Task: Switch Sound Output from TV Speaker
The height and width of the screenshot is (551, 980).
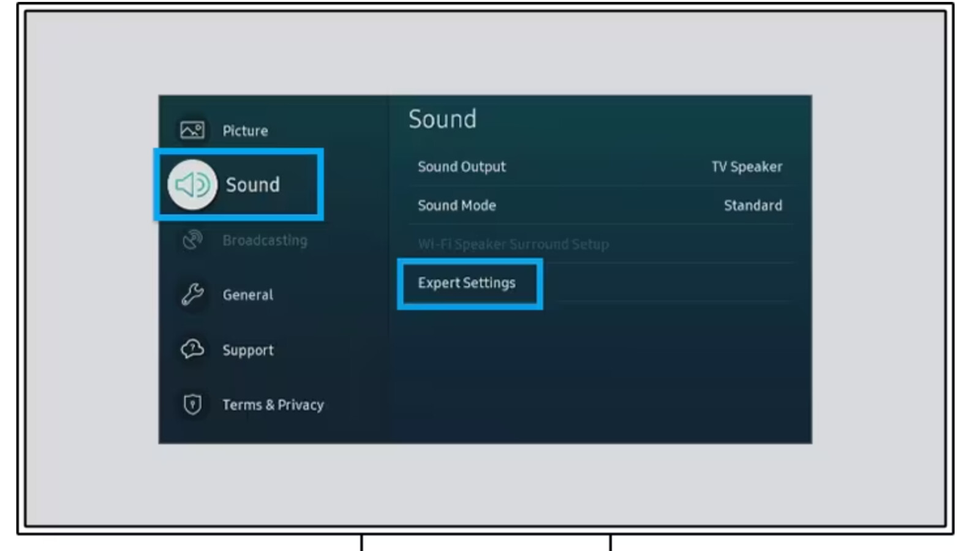Action: [x=747, y=166]
